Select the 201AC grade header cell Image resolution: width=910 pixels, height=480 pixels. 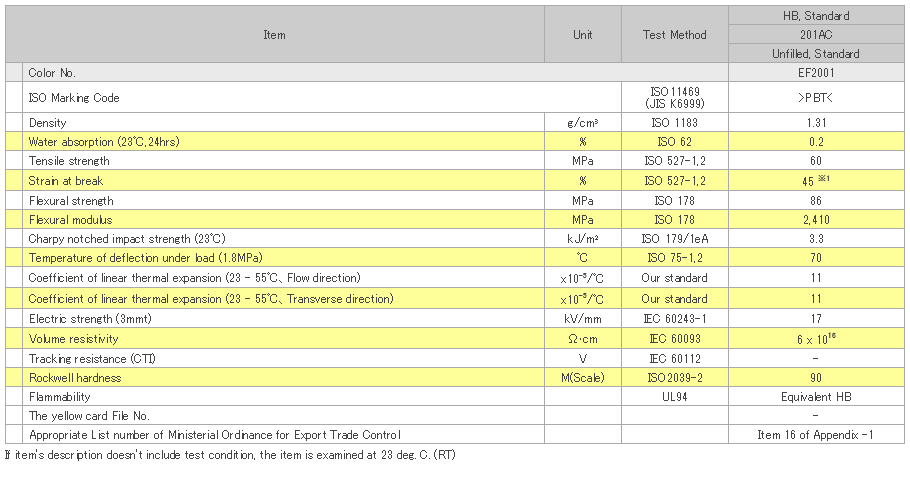(816, 34)
